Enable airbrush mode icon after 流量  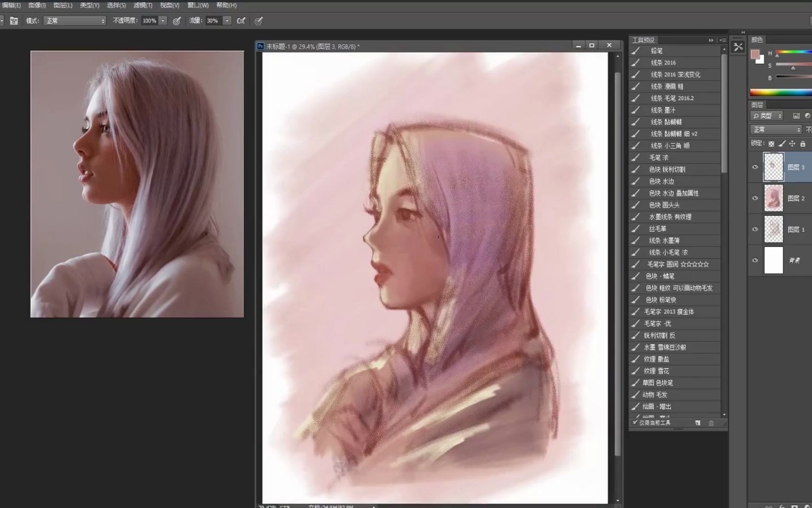tap(241, 21)
